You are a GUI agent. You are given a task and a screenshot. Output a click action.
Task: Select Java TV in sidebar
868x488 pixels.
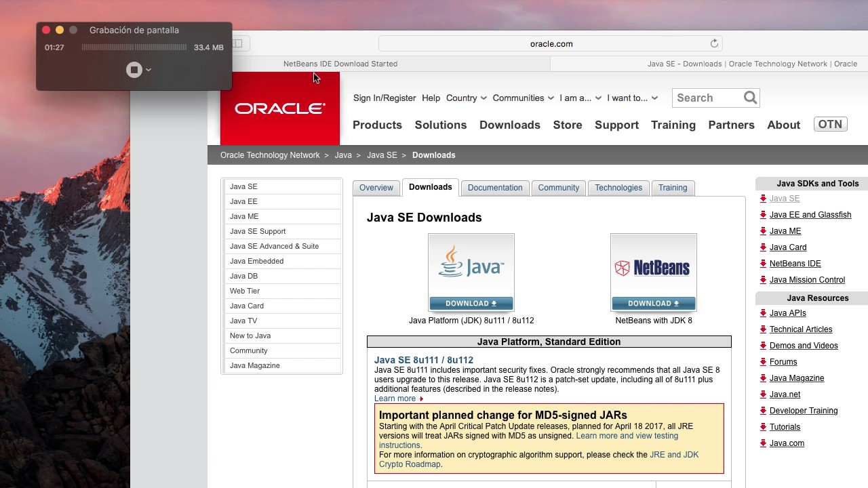point(281,321)
